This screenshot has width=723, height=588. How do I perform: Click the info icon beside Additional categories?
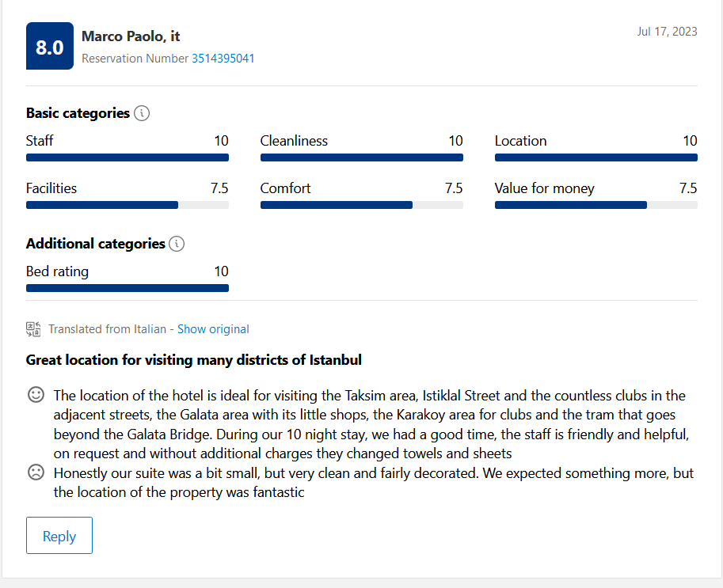(x=177, y=244)
